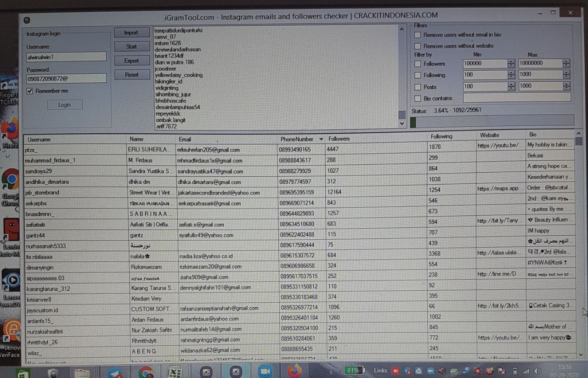Click the Followers Min value field

tap(486, 63)
